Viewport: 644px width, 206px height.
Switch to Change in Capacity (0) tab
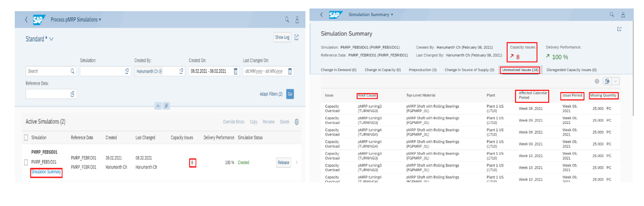click(x=382, y=70)
